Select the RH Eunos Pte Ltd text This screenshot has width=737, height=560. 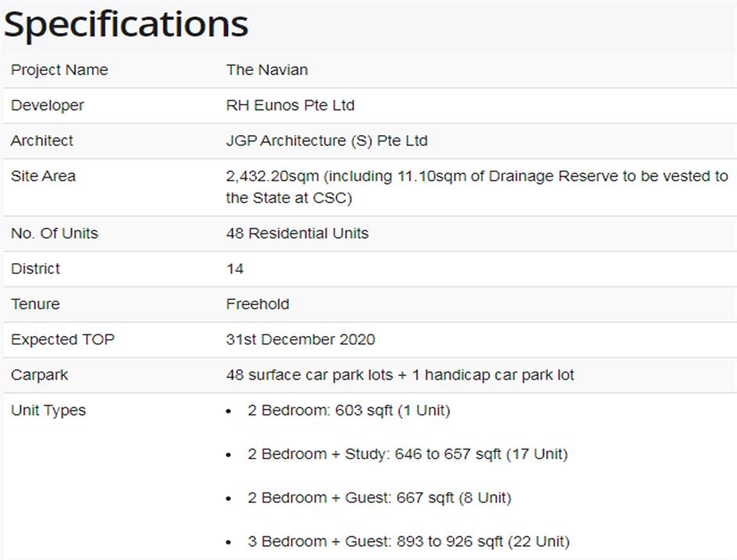coord(290,105)
